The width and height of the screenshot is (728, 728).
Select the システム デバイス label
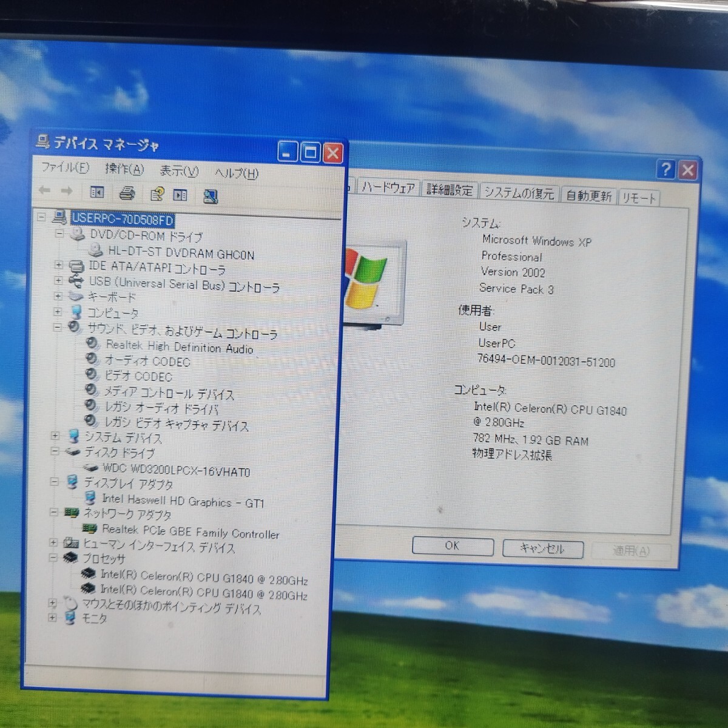point(123,437)
